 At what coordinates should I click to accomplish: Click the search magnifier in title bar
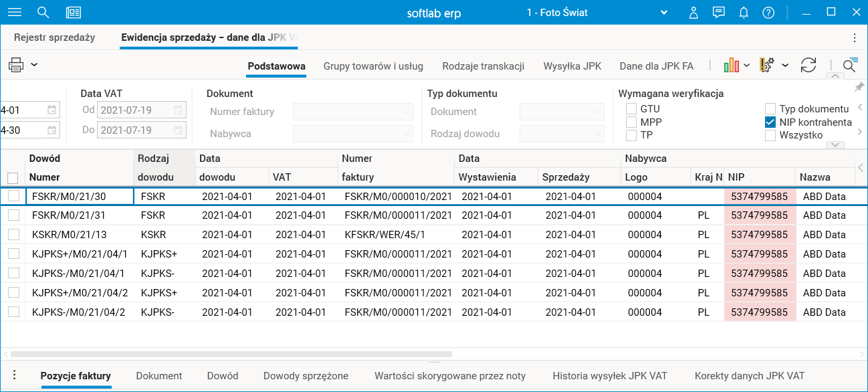coord(43,13)
